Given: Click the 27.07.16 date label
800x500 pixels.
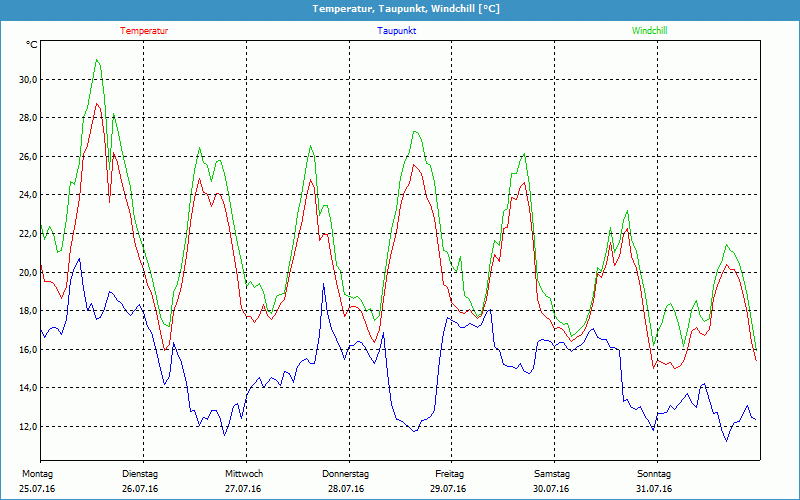Looking at the screenshot, I should pyautogui.click(x=243, y=489).
